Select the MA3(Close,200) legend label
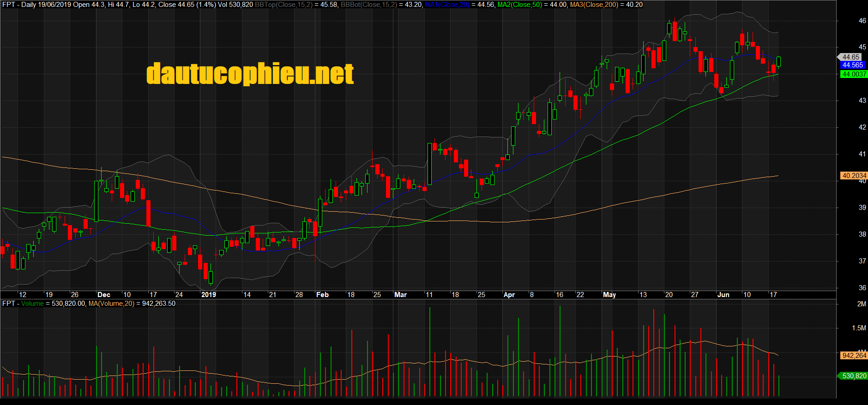The width and height of the screenshot is (868, 405). pyautogui.click(x=594, y=5)
